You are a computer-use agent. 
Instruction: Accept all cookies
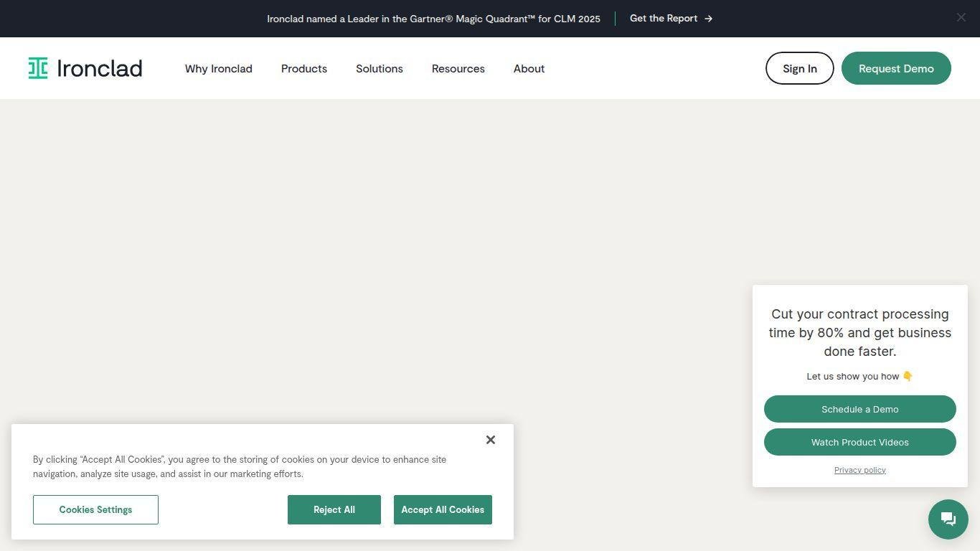pos(442,509)
